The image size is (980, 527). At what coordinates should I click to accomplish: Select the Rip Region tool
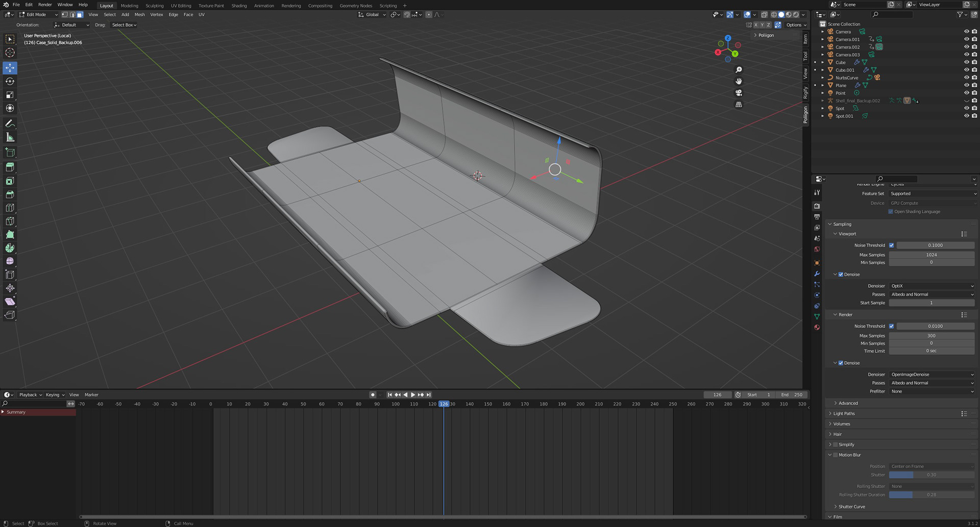pyautogui.click(x=10, y=315)
